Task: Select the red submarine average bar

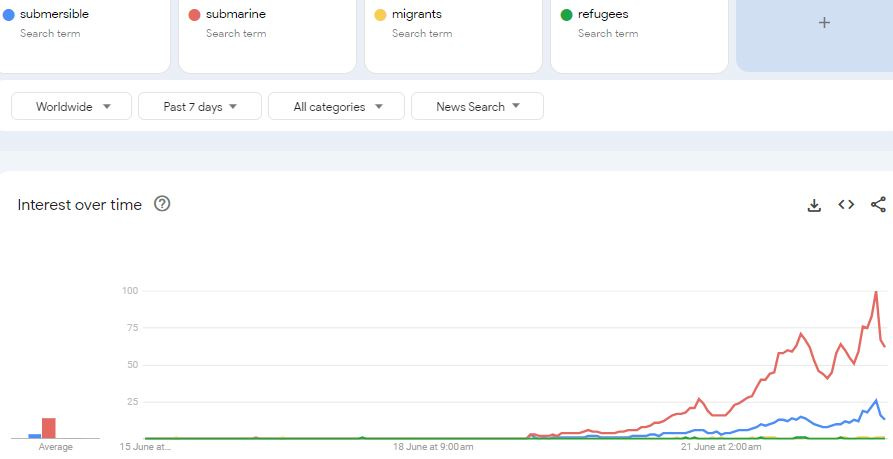Action: click(x=49, y=428)
